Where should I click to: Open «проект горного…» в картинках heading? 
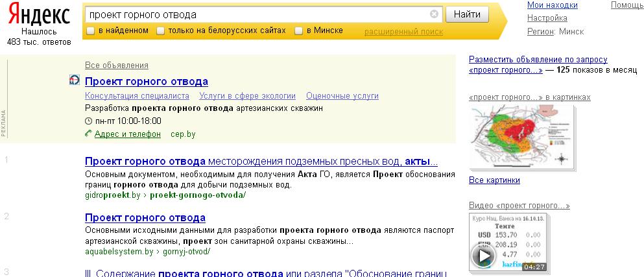pyautogui.click(x=530, y=97)
